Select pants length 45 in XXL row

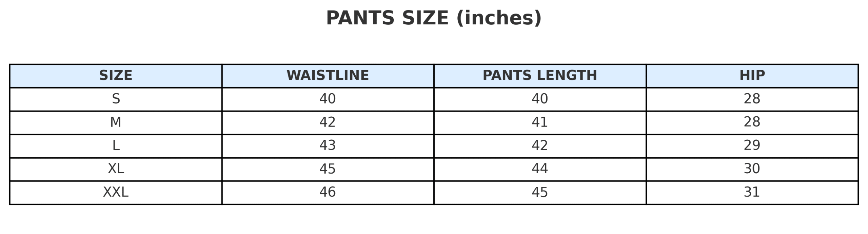[540, 192]
